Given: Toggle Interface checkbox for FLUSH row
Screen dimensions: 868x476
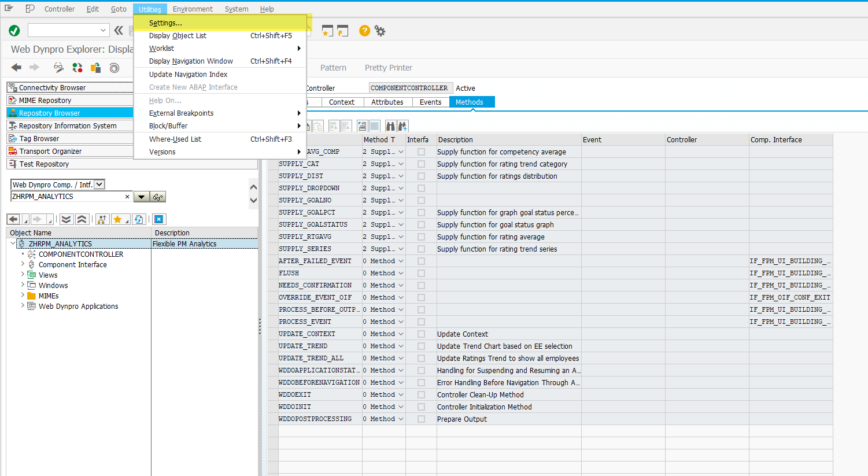Looking at the screenshot, I should [x=421, y=274].
